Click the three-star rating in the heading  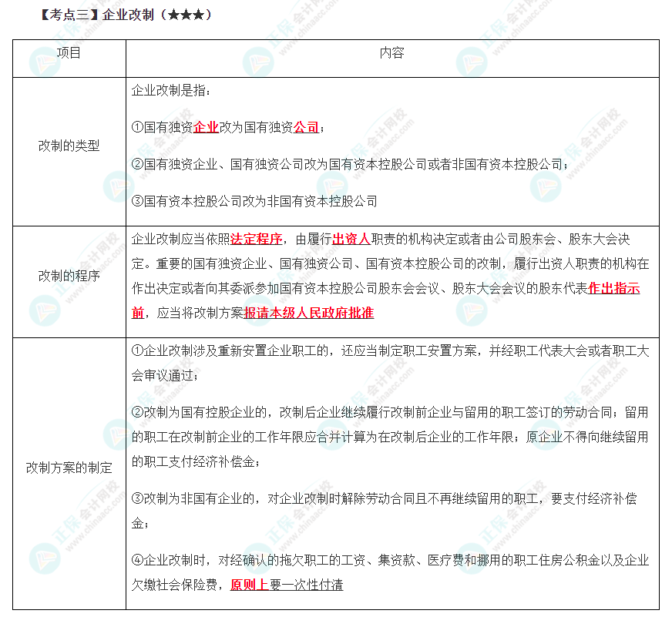click(186, 15)
